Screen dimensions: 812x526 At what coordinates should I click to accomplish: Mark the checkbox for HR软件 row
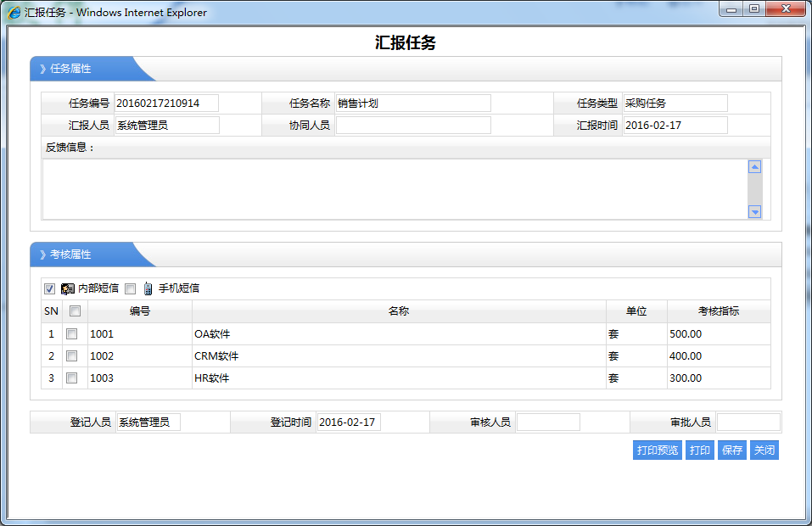coord(72,378)
